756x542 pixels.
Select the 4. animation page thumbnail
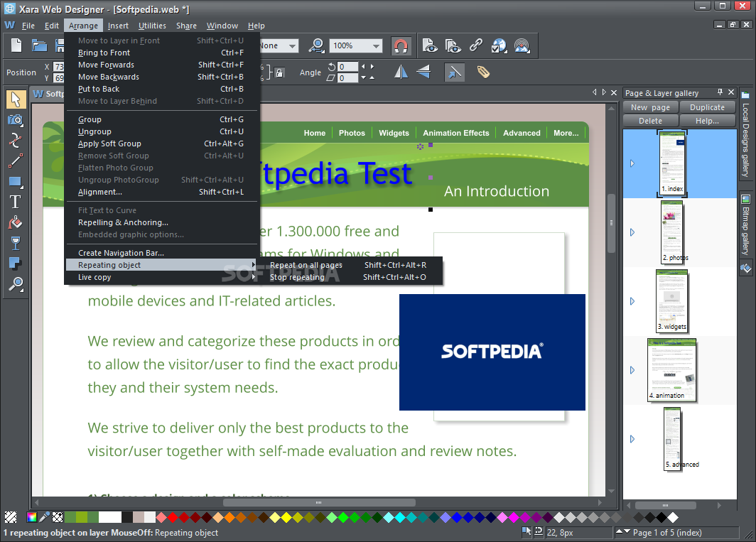point(672,370)
